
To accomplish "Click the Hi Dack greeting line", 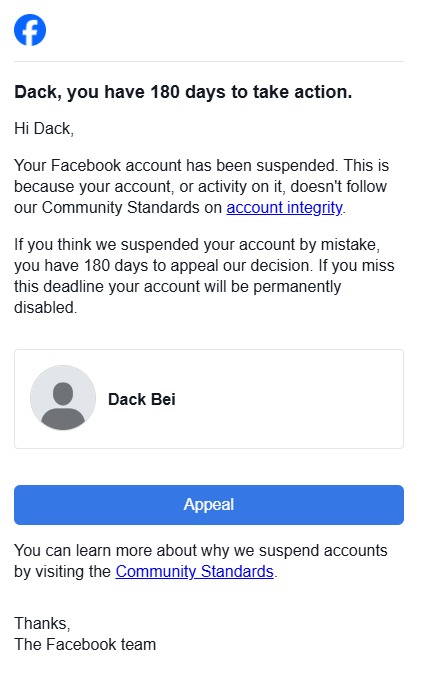I will (44, 129).
